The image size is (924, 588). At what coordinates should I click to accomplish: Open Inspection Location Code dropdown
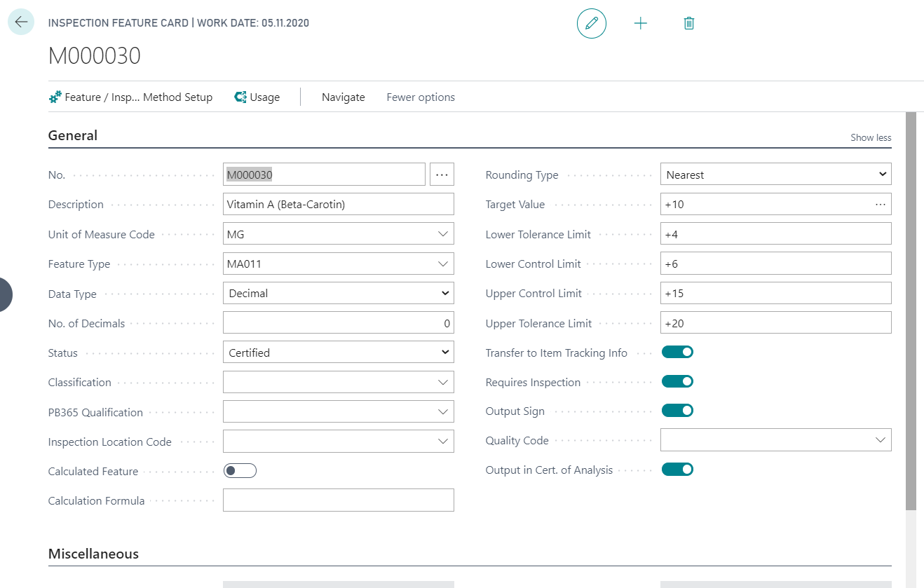pos(442,442)
